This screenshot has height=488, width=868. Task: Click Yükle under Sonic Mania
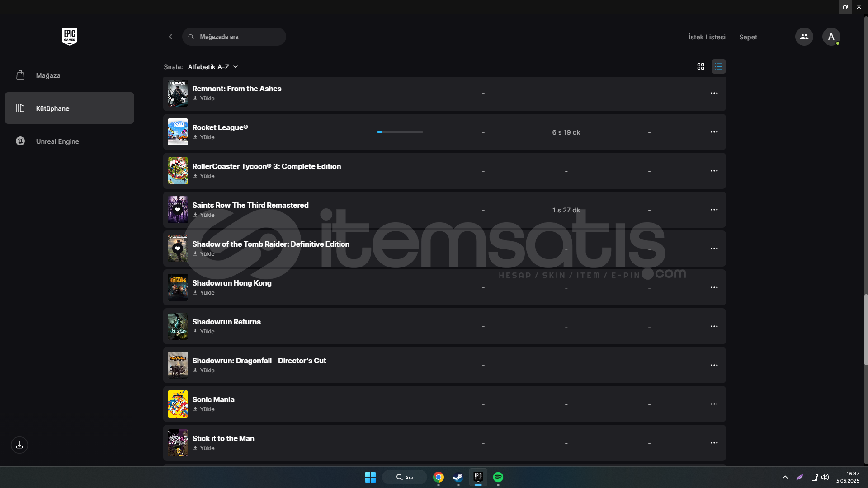[204, 409]
